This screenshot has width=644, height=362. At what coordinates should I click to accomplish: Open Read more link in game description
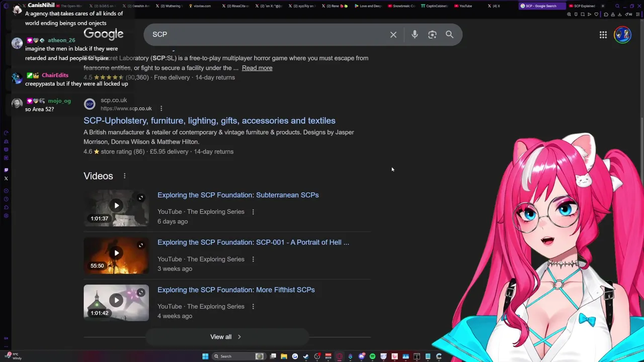(x=257, y=68)
